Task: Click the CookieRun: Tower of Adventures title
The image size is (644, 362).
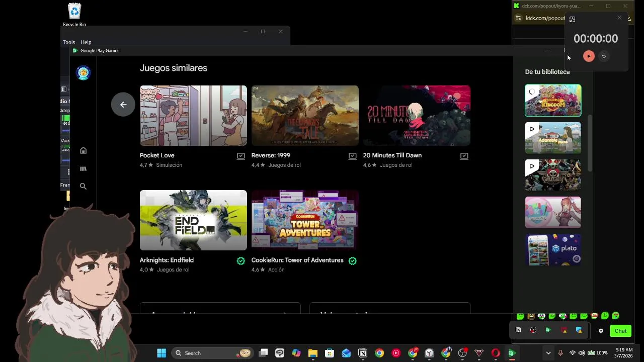Action: (297, 260)
